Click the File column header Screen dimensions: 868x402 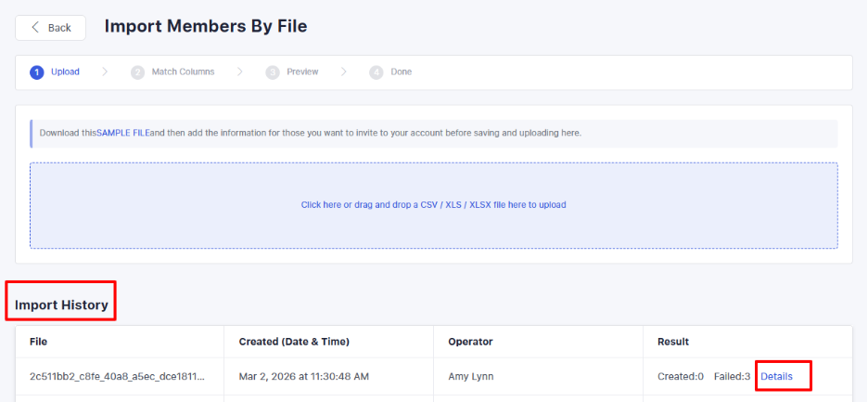[38, 342]
